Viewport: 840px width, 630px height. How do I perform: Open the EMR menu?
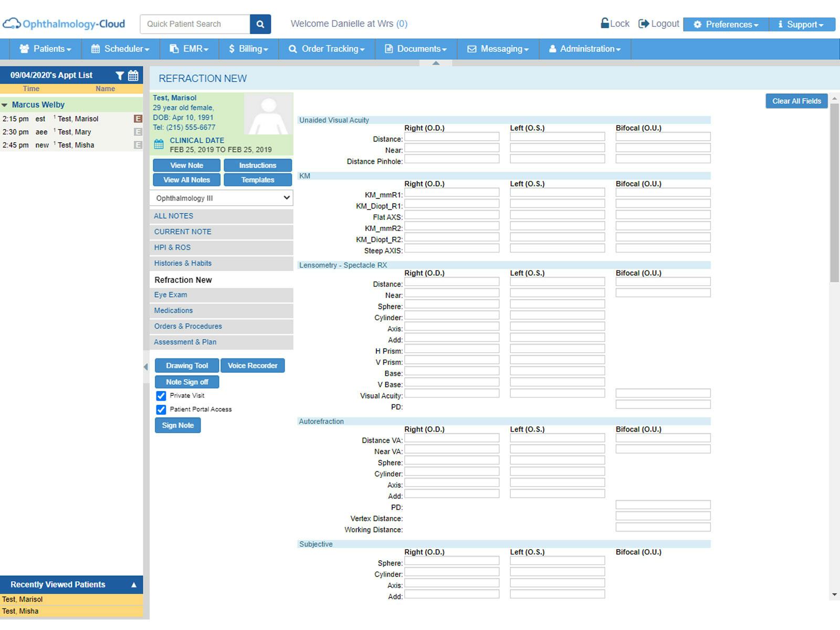tap(189, 49)
